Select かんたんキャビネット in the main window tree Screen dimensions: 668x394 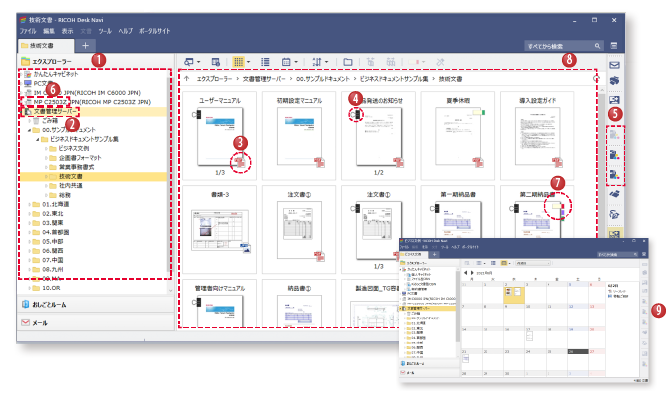[56, 74]
